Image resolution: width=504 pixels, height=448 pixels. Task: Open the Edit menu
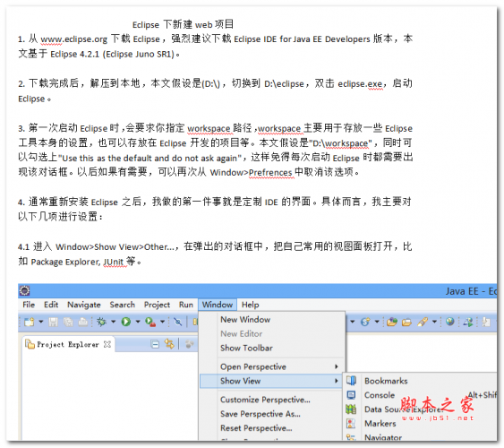(x=51, y=305)
